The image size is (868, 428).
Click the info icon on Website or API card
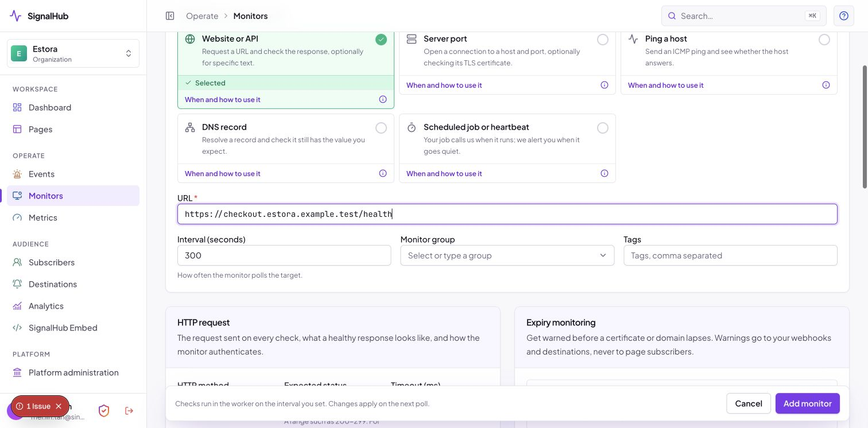(x=383, y=99)
